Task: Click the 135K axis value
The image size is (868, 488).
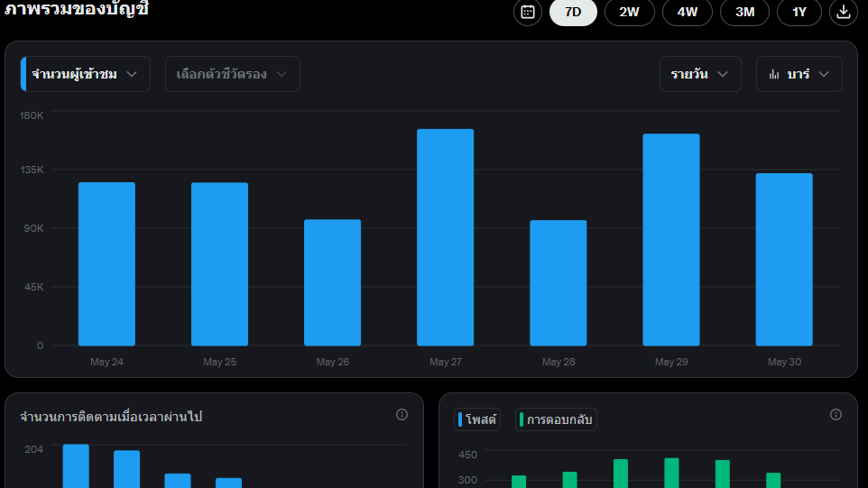Action: click(x=32, y=170)
